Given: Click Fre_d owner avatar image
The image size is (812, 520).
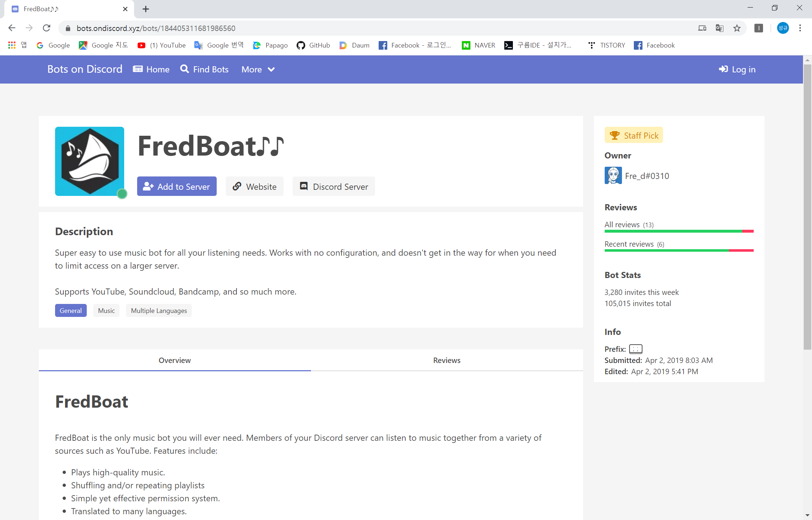Looking at the screenshot, I should click(613, 175).
